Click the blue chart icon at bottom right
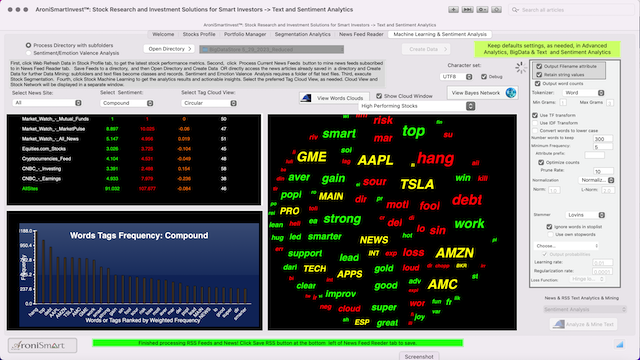 point(620,344)
